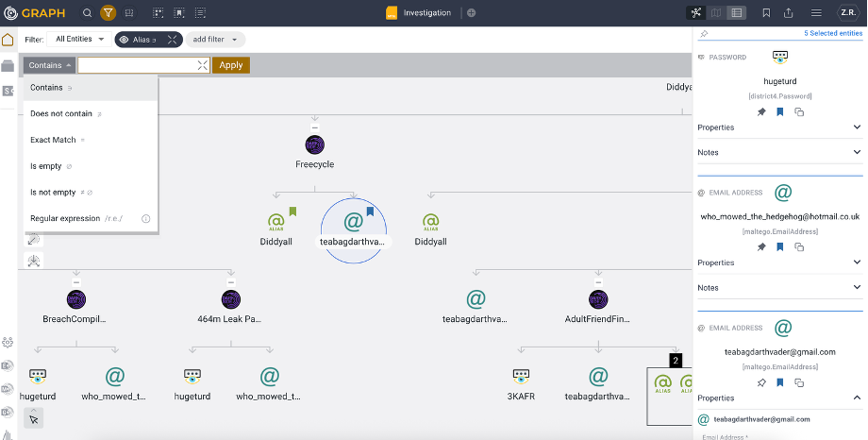Open the All Entities filter dropdown
This screenshot has height=440, width=868.
[x=79, y=40]
